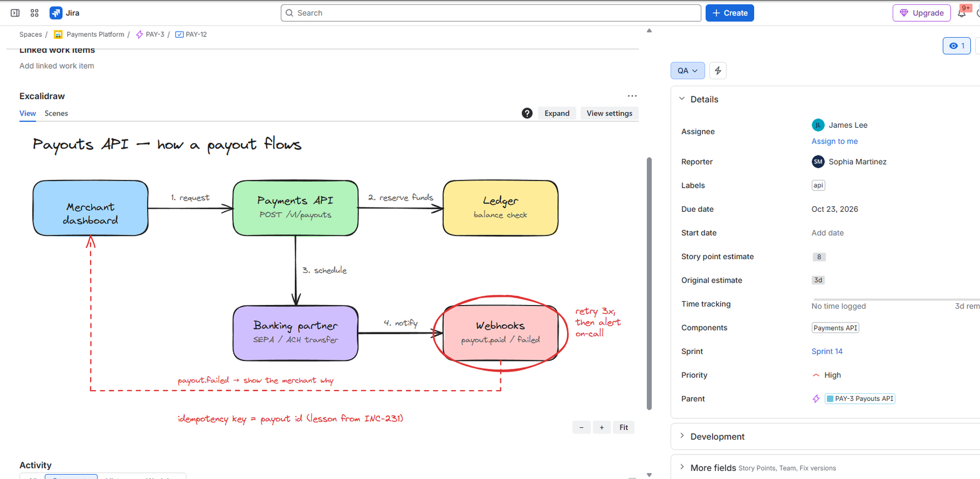Click the automation lightning bolt button

[718, 71]
